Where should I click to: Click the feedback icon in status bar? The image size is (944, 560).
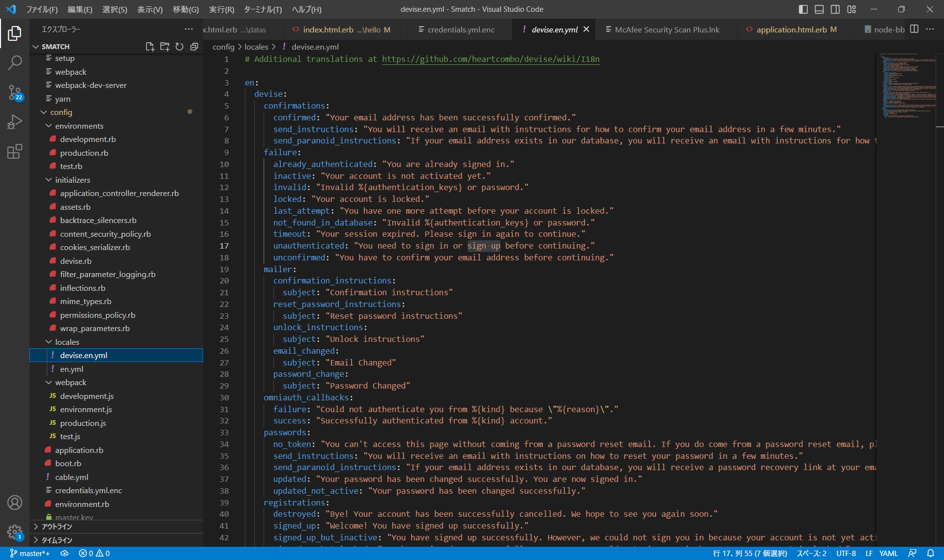tap(912, 554)
